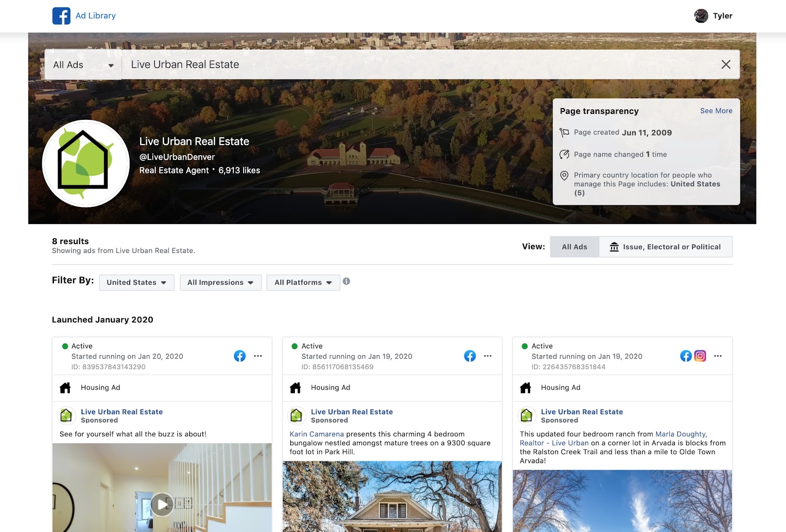Click the location pin icon in Page transparency
The image size is (786, 532).
tap(564, 175)
